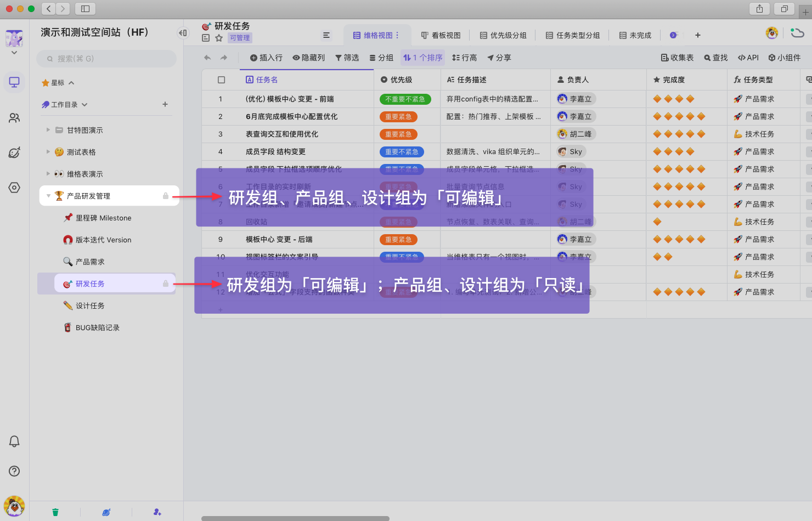Open the 分组 grouping option
This screenshot has height=521, width=812.
[x=381, y=58]
